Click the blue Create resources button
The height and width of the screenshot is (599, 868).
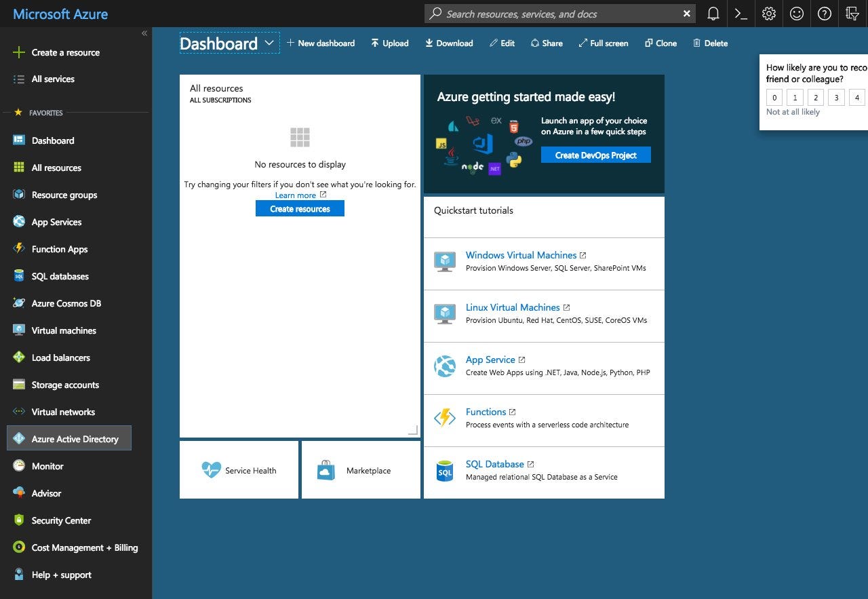tap(300, 209)
